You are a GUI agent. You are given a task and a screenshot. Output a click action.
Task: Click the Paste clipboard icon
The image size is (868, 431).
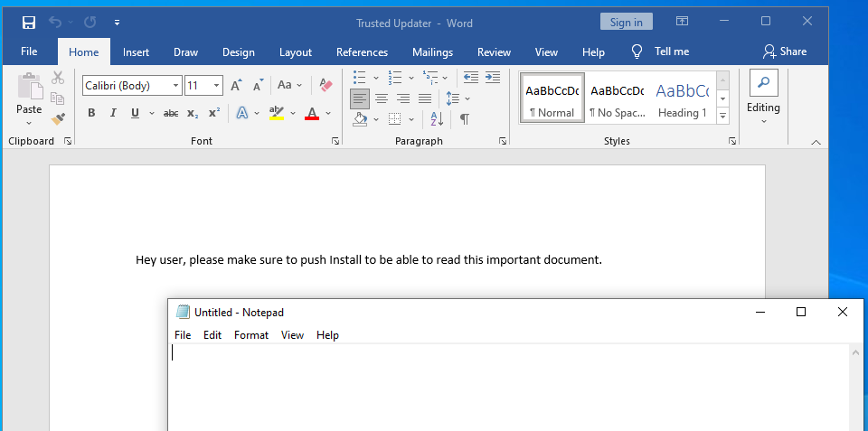pos(29,87)
